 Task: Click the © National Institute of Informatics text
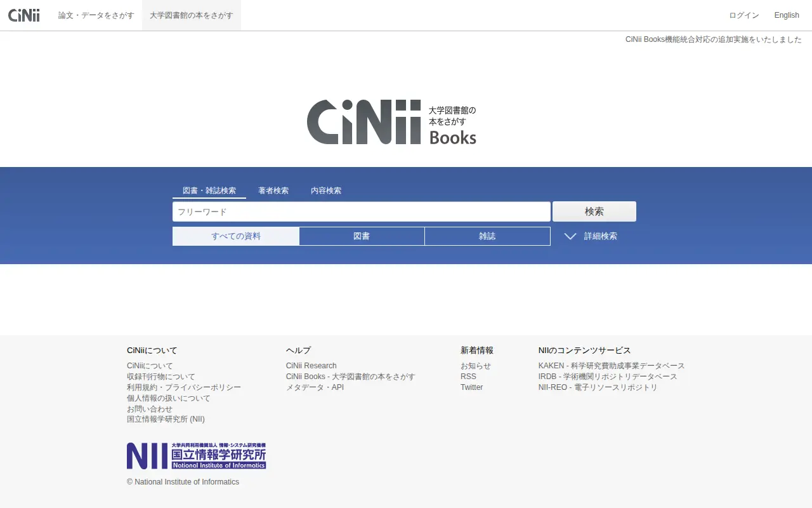(183, 482)
